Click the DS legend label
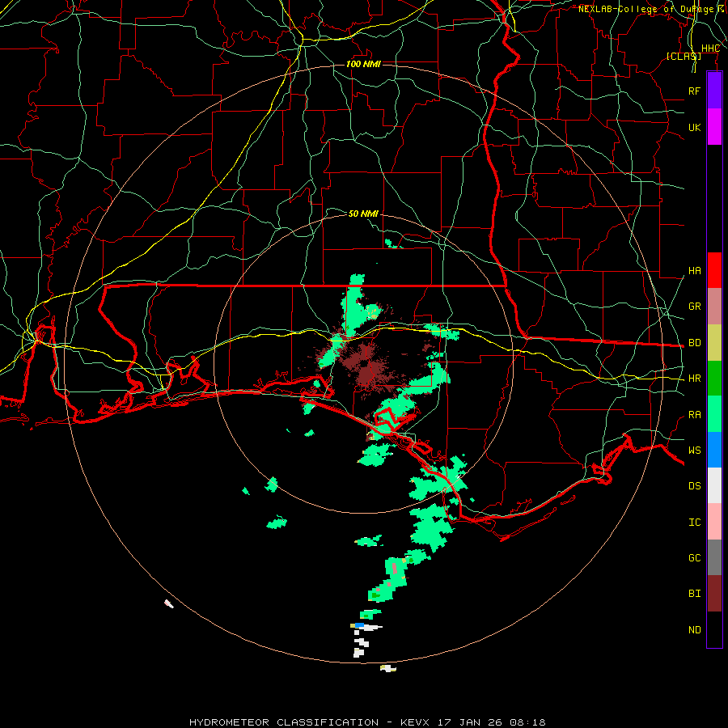Viewport: 728px width, 728px height. click(694, 485)
